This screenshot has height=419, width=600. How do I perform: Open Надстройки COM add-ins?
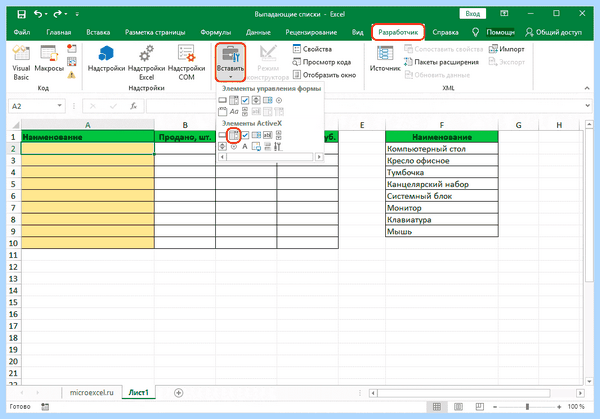coord(186,62)
